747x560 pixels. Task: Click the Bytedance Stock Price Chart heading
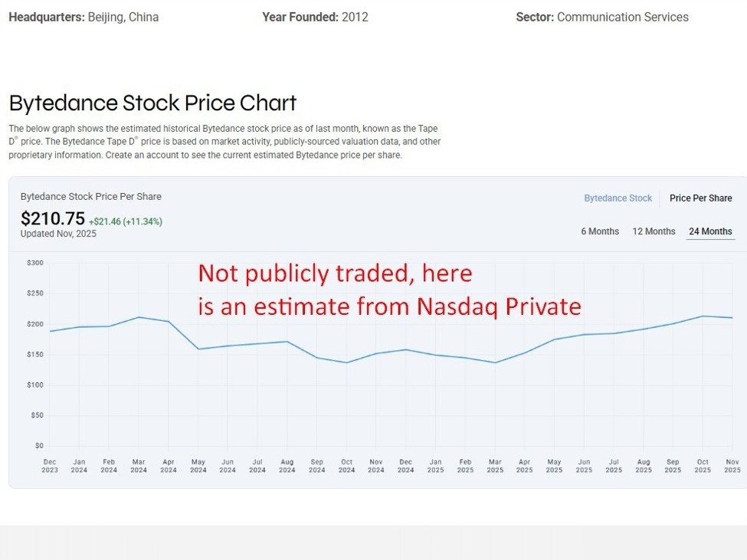point(152,103)
